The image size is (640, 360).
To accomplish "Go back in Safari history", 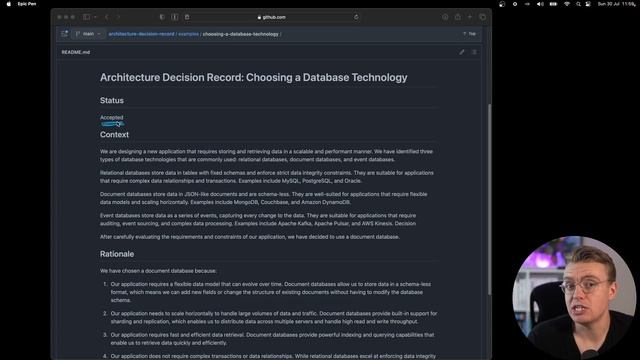I will pyautogui.click(x=107, y=17).
